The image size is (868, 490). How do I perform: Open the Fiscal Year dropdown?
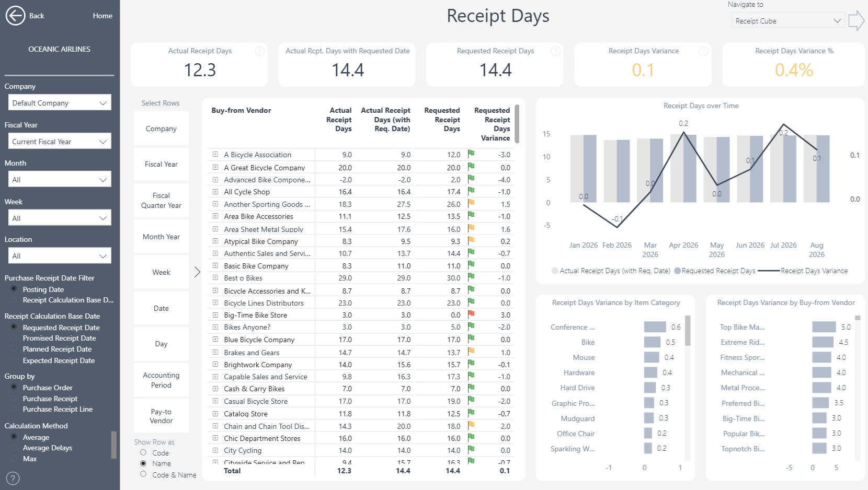pos(59,142)
